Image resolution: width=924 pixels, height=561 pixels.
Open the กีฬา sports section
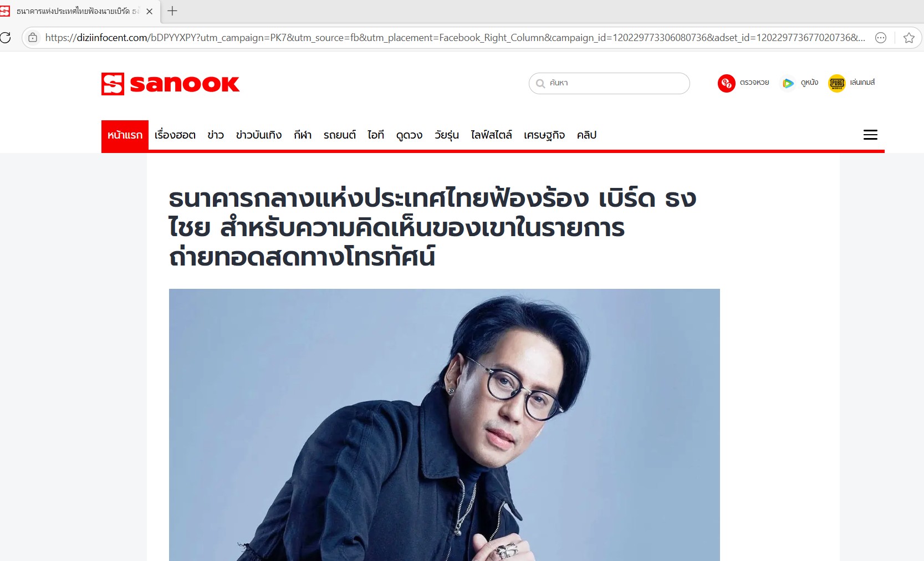(303, 135)
